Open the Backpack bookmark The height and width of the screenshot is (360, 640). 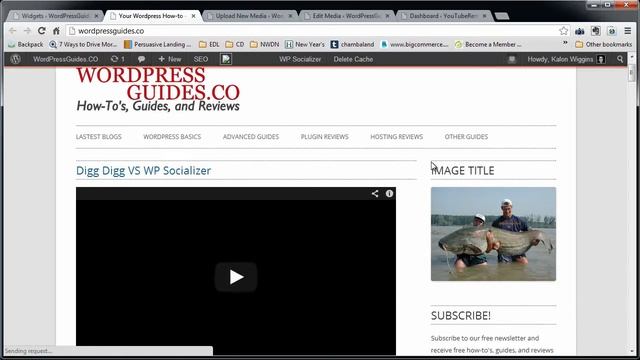pyautogui.click(x=26, y=44)
